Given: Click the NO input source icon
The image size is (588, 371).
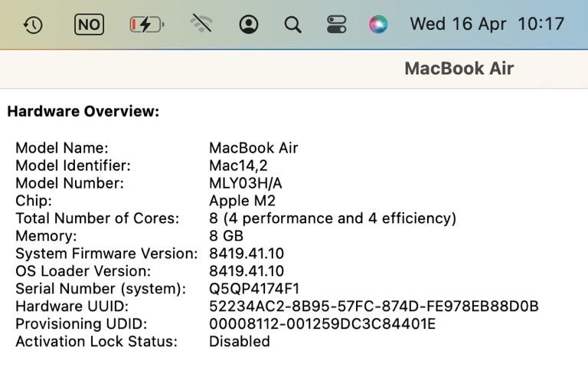Looking at the screenshot, I should (x=89, y=25).
